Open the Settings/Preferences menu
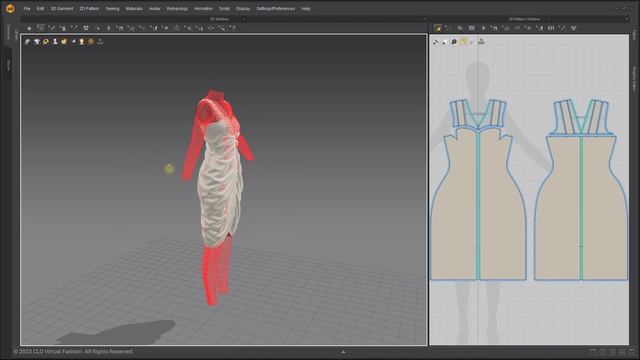This screenshot has height=360, width=640. coord(276,9)
